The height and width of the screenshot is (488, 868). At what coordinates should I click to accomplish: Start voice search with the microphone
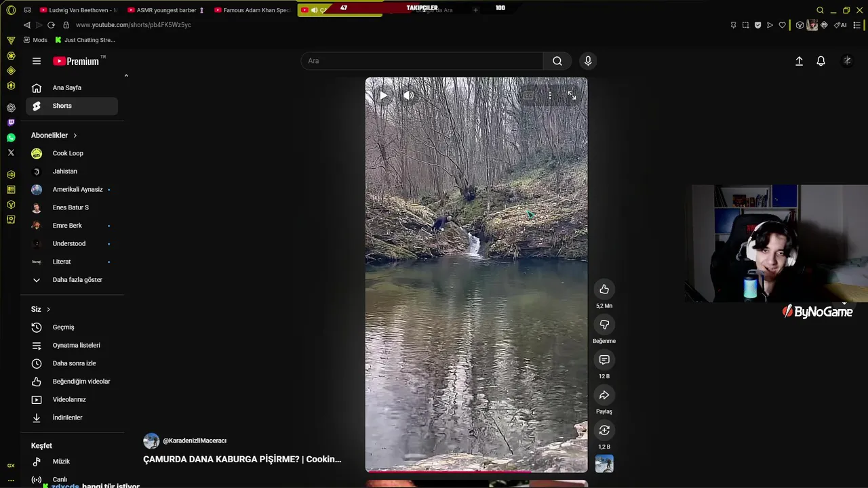coord(588,61)
